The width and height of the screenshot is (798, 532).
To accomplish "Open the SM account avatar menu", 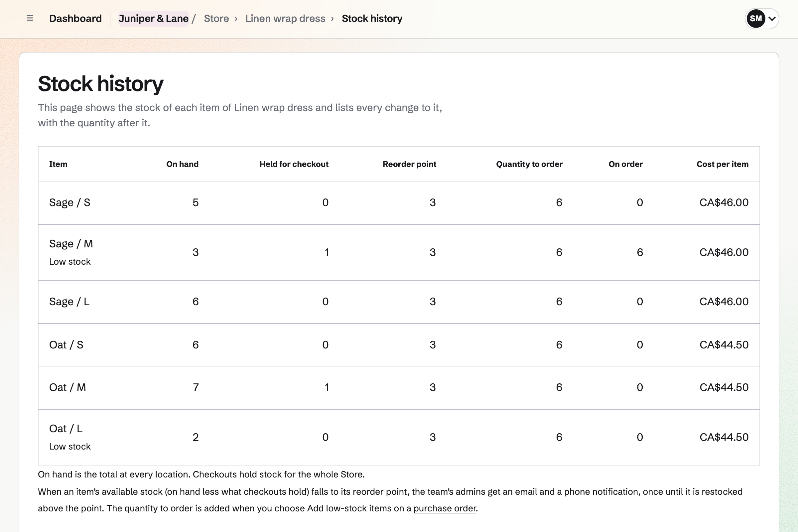I will coord(762,18).
